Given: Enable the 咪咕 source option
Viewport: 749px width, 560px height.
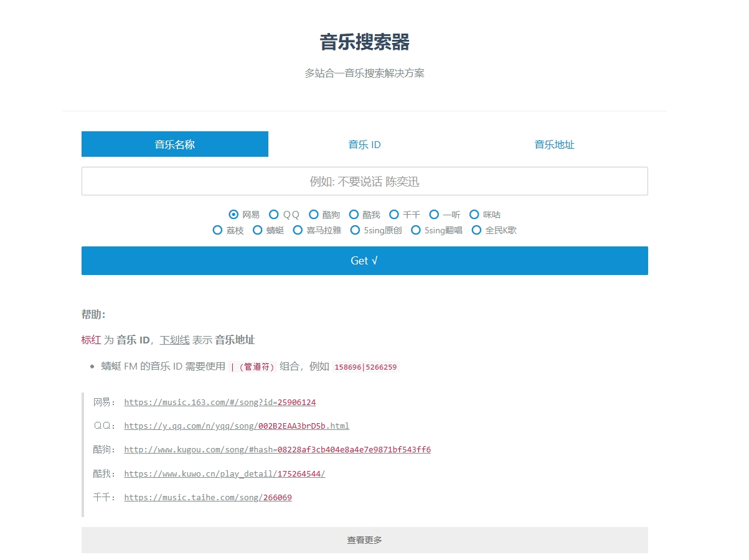Looking at the screenshot, I should 474,214.
